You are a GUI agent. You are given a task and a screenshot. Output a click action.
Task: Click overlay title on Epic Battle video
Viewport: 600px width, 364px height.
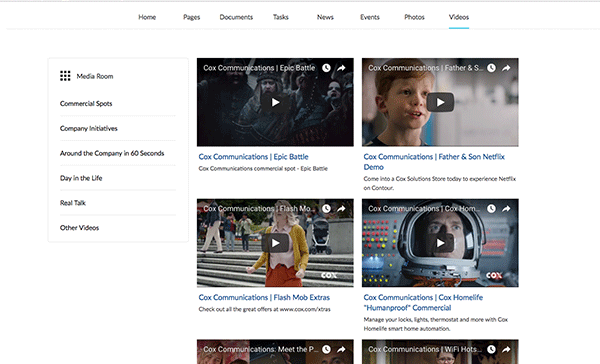pyautogui.click(x=259, y=68)
